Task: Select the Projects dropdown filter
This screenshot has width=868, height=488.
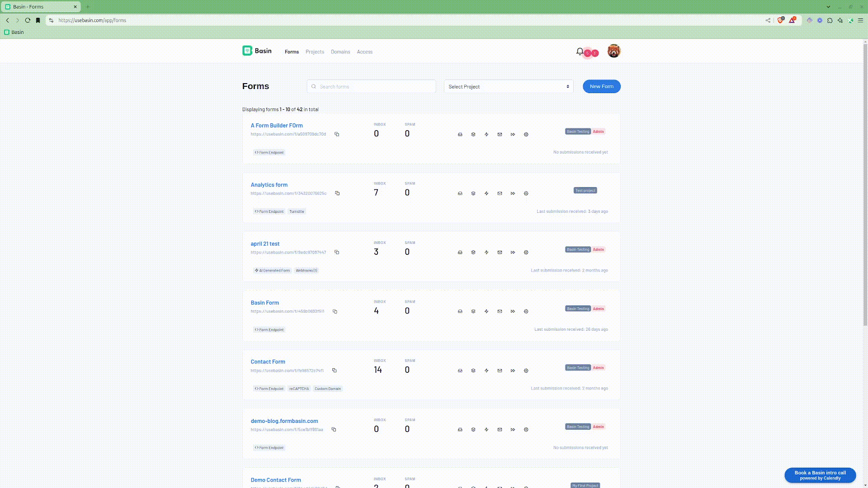Action: click(508, 86)
